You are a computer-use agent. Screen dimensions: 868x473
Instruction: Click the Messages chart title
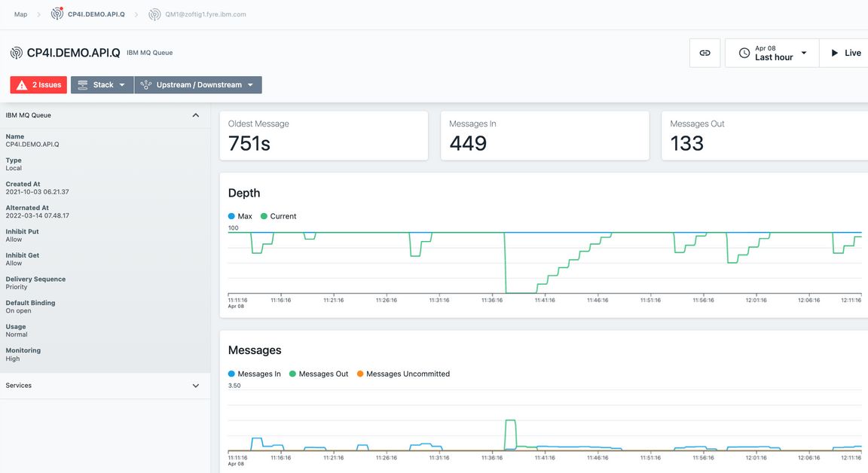click(255, 350)
